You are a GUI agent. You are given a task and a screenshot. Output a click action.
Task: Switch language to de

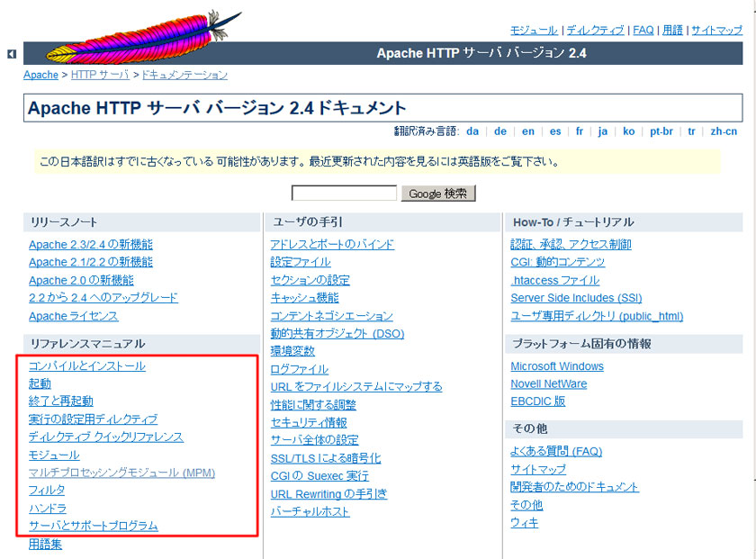pyautogui.click(x=500, y=131)
